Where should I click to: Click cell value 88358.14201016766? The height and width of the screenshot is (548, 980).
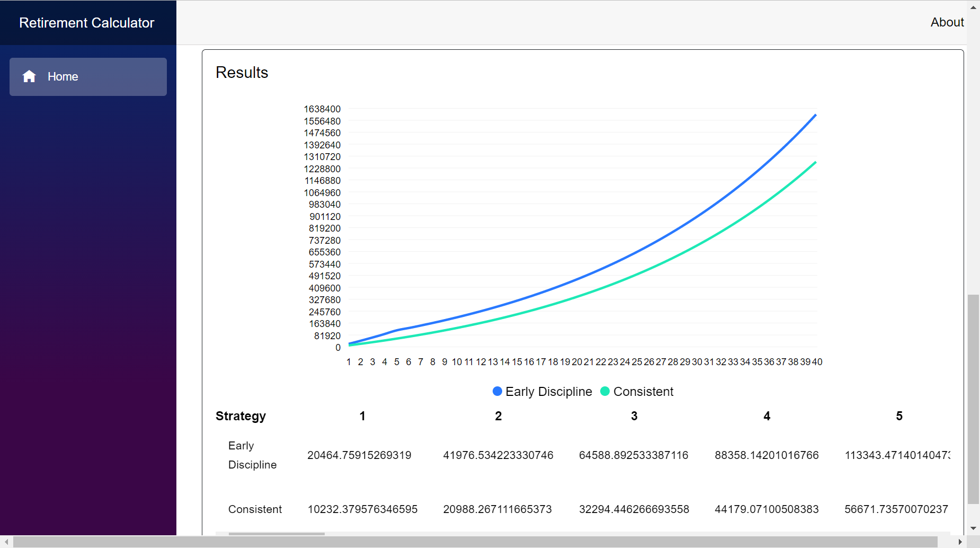(767, 455)
